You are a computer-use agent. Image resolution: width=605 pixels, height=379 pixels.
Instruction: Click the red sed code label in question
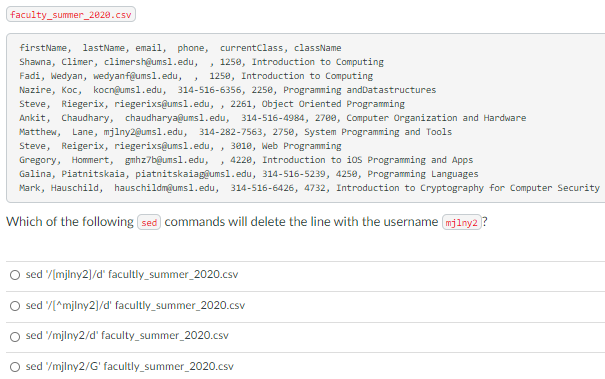149,222
